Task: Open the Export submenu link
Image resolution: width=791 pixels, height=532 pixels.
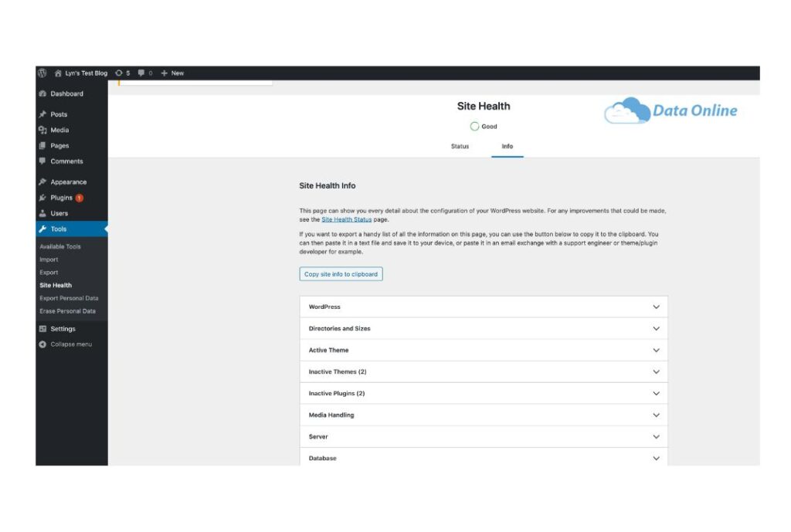Action: coord(49,273)
